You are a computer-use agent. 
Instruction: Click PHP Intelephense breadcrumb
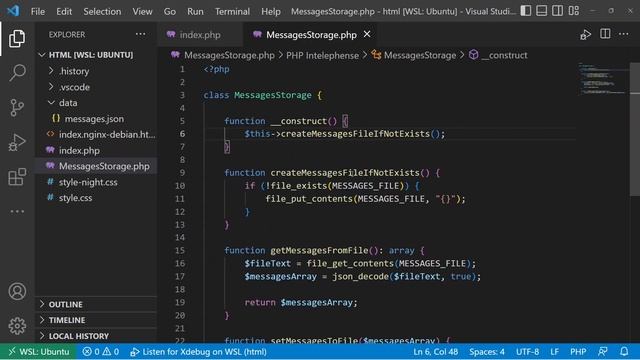coord(322,55)
